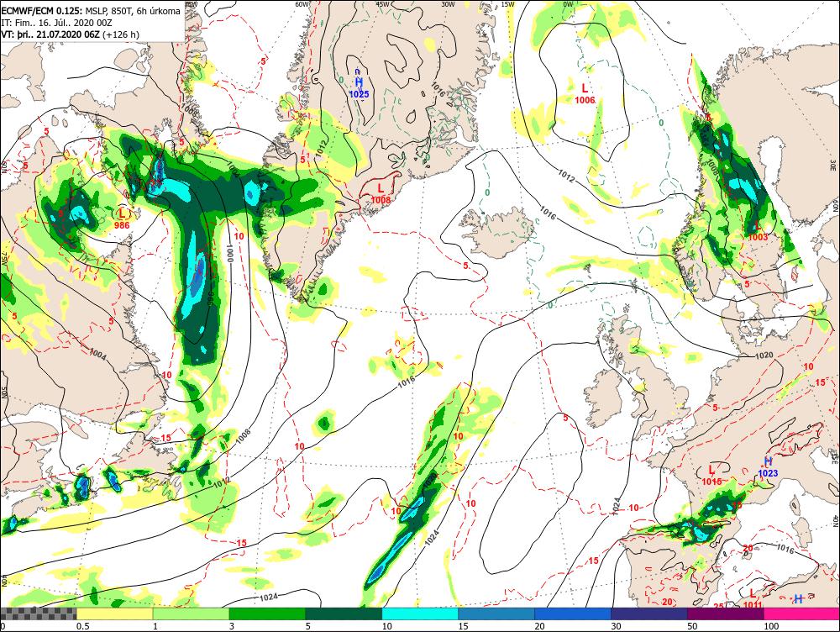840x632 pixels.
Task: Click the '60W' longitude label at top
Action: click(x=302, y=3)
